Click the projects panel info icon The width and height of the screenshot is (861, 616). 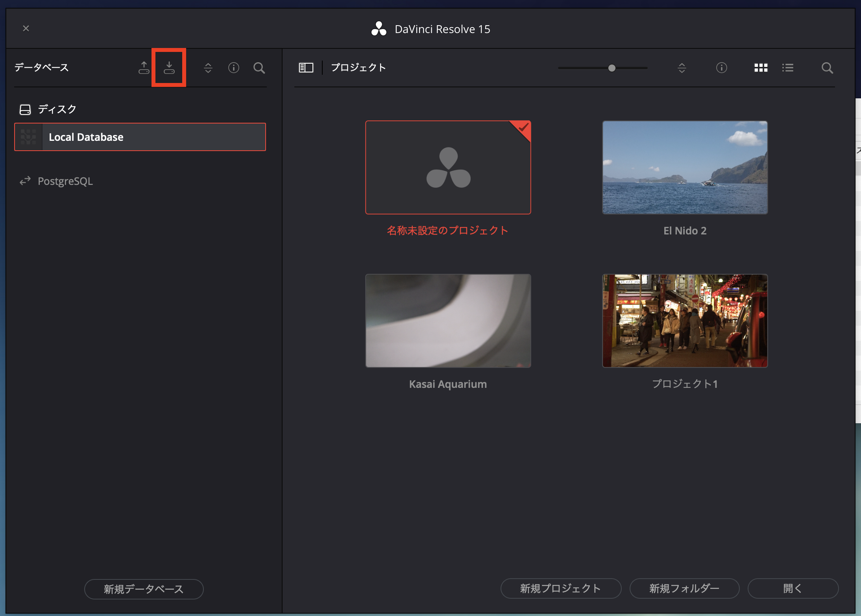721,68
